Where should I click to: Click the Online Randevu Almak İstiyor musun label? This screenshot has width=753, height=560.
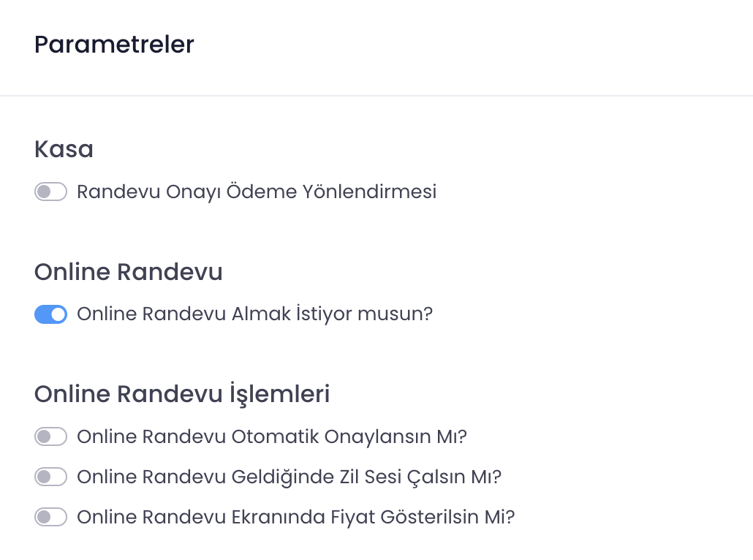[255, 314]
